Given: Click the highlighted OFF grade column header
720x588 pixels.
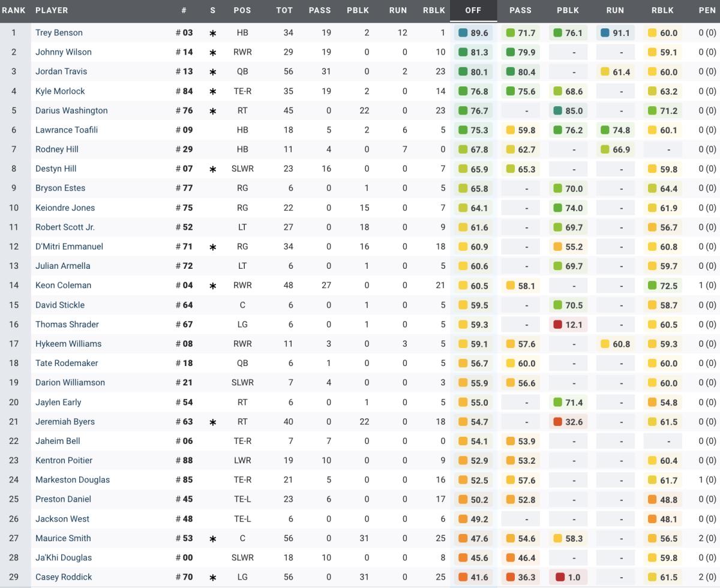Looking at the screenshot, I should tap(473, 10).
